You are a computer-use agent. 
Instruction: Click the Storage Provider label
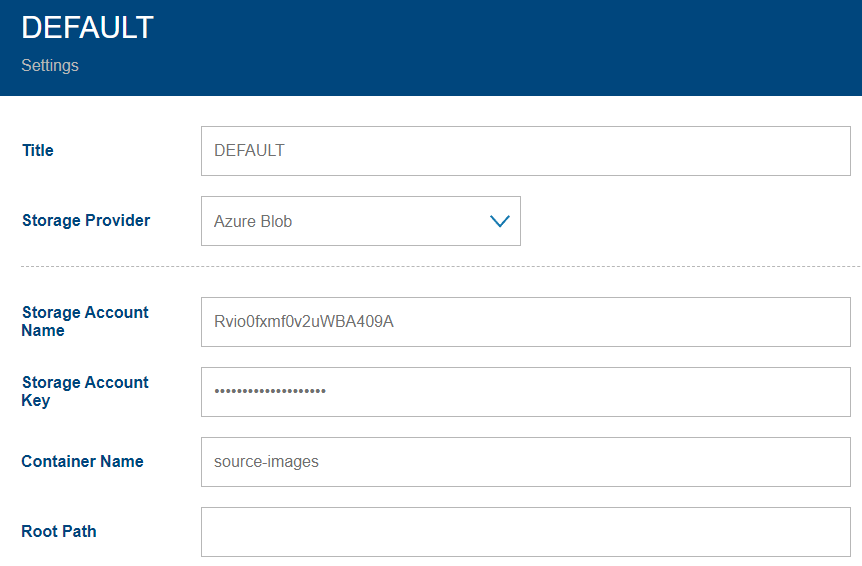86,221
